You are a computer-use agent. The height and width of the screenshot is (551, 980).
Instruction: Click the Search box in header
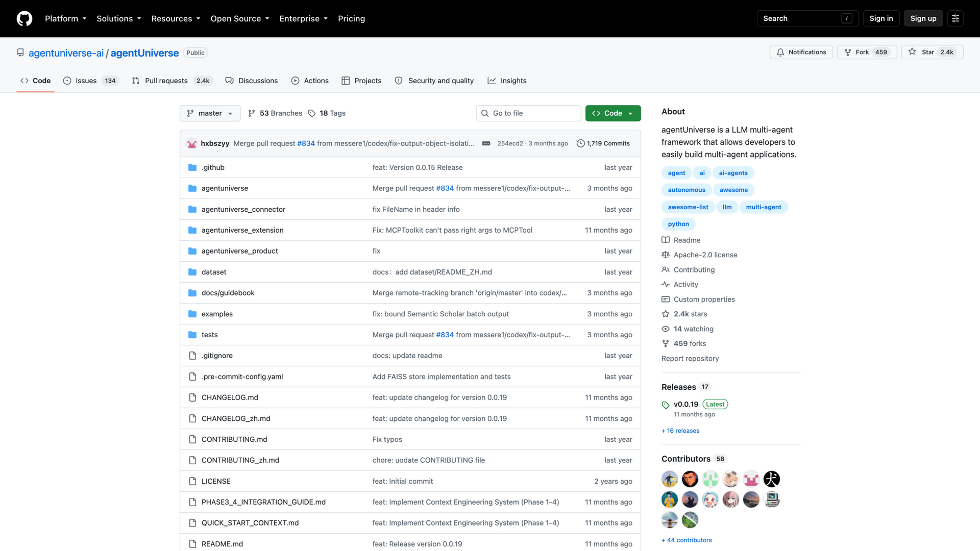pyautogui.click(x=807, y=18)
